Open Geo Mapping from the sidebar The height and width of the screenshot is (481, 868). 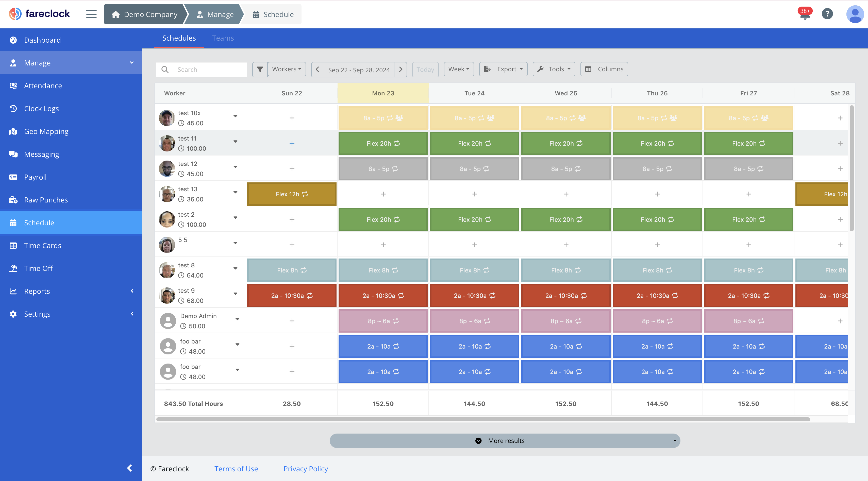pyautogui.click(x=46, y=131)
